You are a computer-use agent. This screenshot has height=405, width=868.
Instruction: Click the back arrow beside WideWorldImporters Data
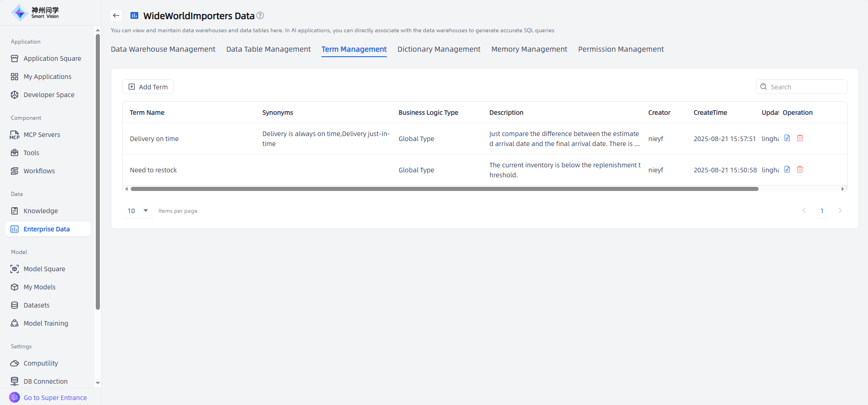tap(116, 15)
